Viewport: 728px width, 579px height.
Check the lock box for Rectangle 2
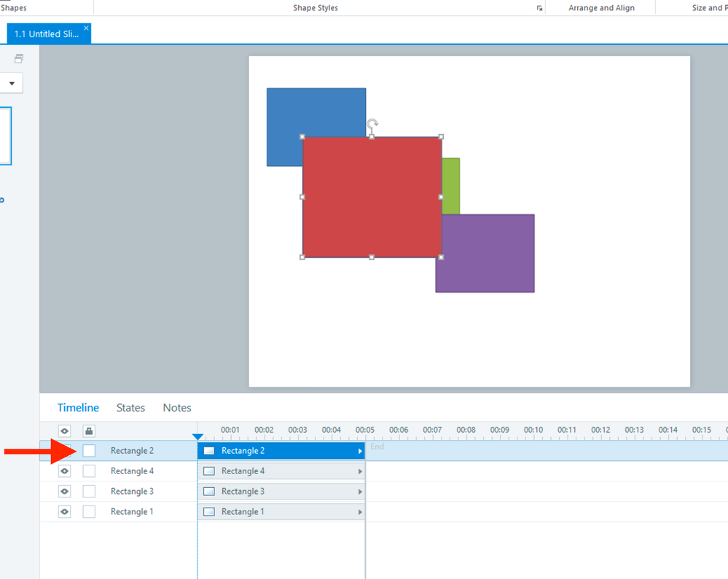(89, 451)
